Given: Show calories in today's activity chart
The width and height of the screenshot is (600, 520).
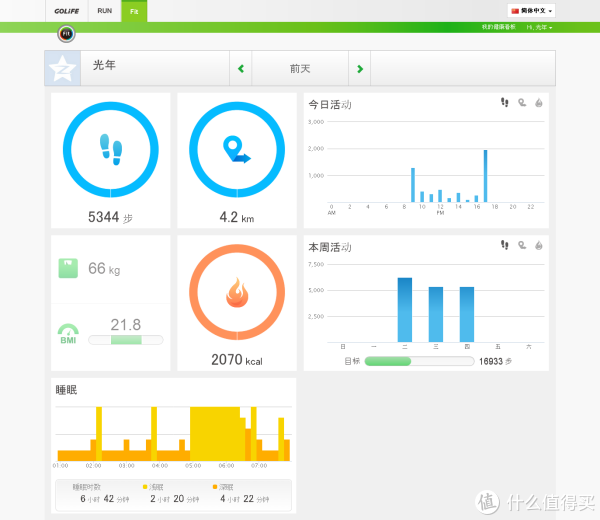Looking at the screenshot, I should tap(537, 103).
